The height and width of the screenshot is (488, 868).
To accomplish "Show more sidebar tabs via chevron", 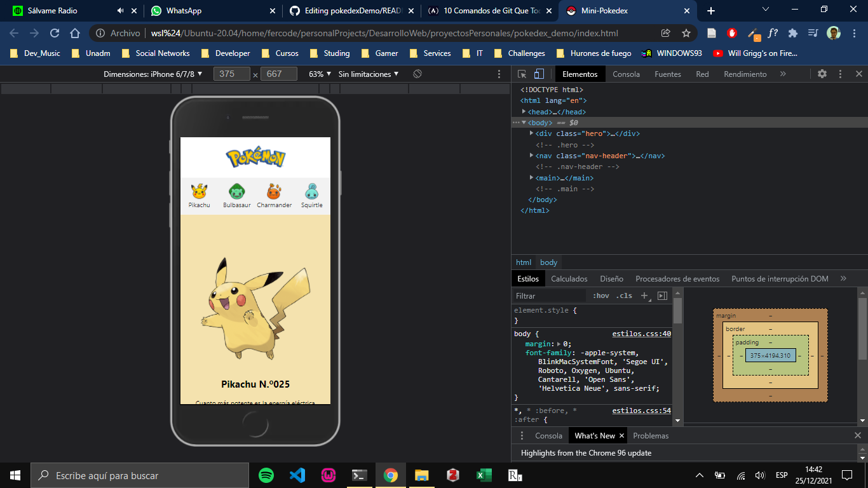I will [843, 279].
